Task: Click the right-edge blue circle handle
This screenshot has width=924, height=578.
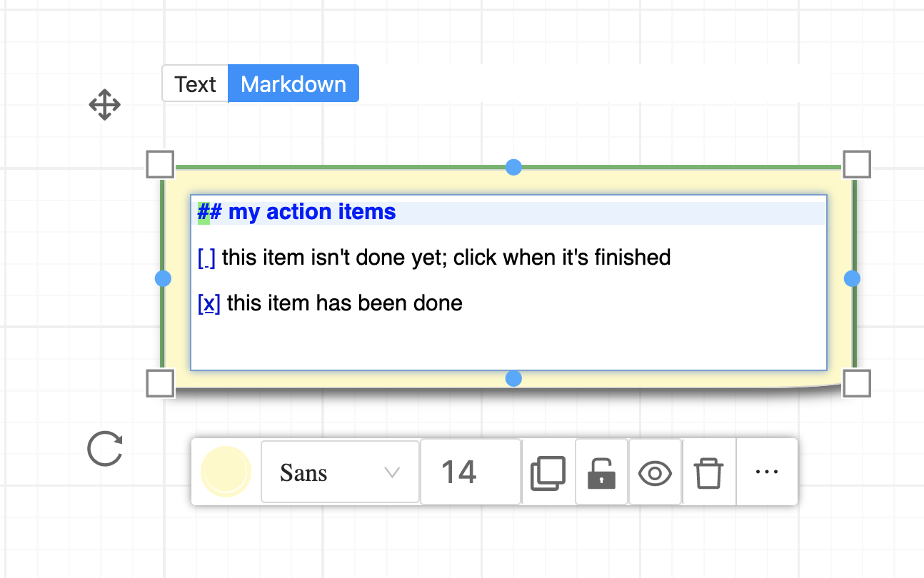Action: tap(852, 278)
